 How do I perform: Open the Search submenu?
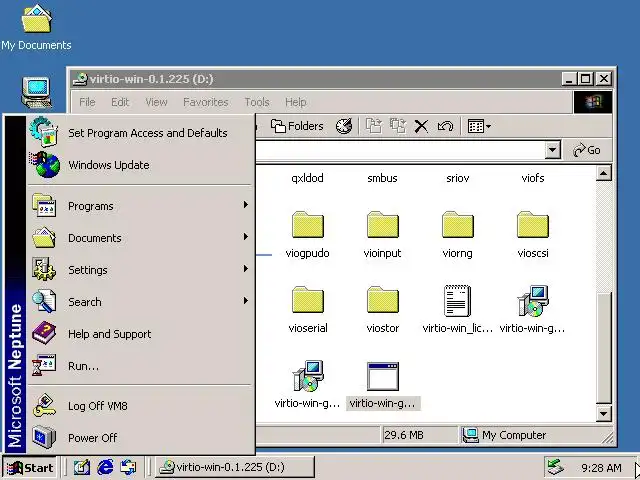tap(140, 302)
